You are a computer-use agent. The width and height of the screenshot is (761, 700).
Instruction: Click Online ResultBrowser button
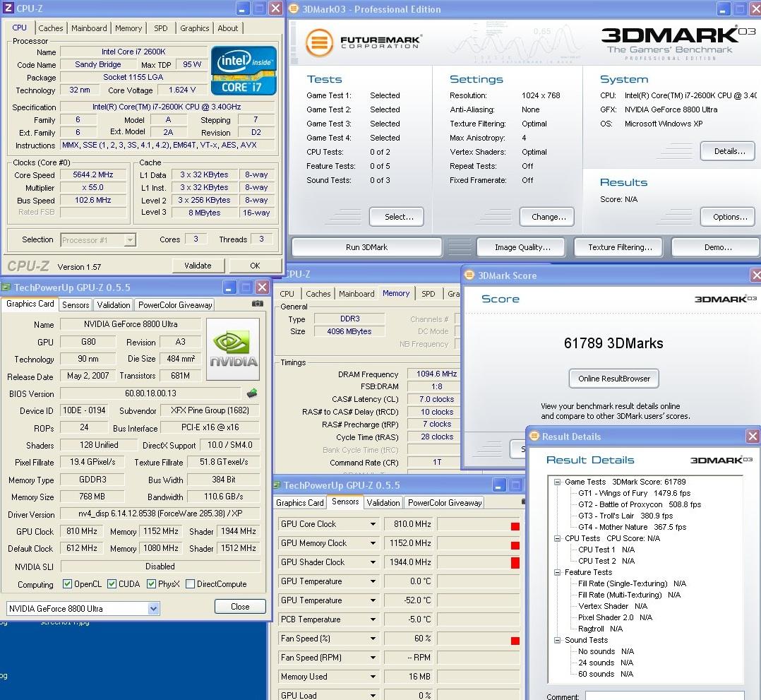(614, 379)
